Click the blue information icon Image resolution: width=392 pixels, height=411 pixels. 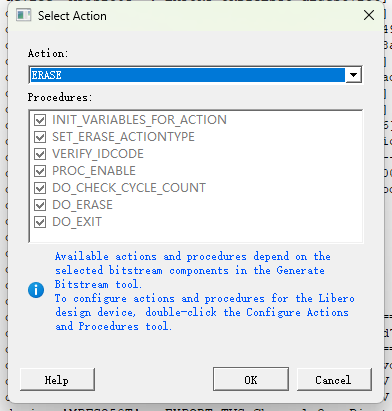coord(36,290)
